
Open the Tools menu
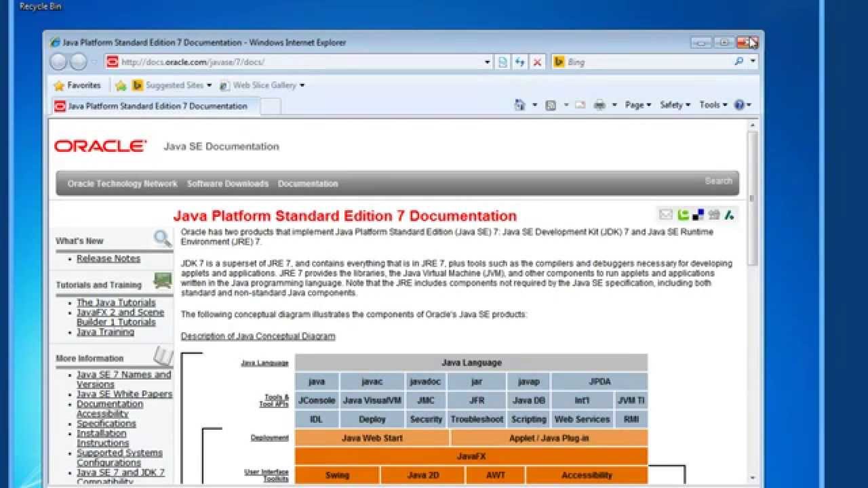[x=713, y=105]
